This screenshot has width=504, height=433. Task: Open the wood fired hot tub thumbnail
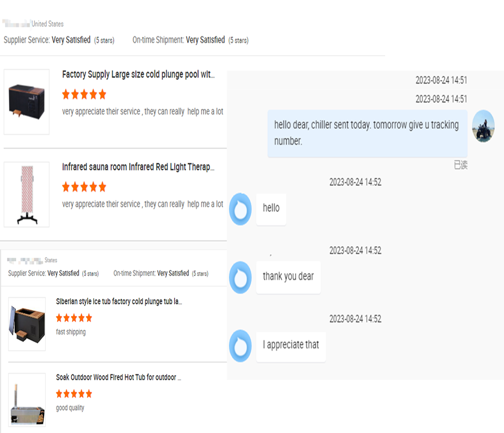click(27, 400)
